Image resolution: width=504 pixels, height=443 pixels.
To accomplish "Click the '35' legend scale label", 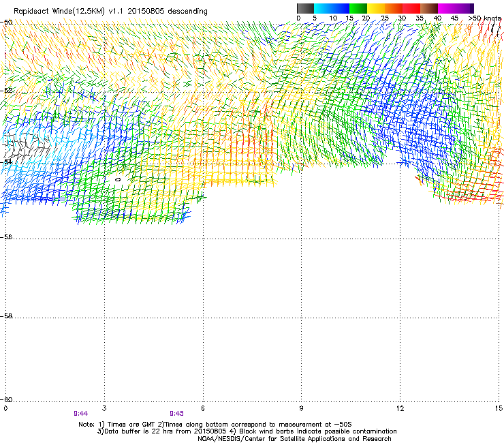I will (x=420, y=18).
